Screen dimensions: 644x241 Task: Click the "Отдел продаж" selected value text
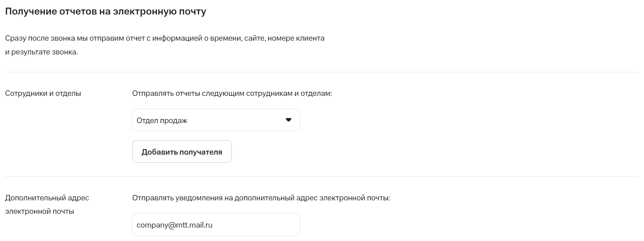point(162,120)
